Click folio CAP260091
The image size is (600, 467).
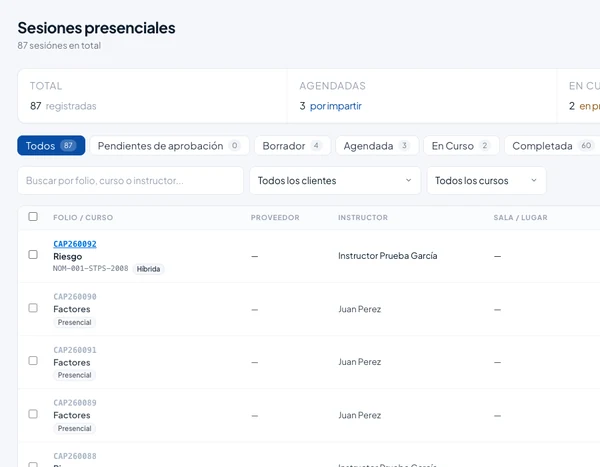coord(75,350)
